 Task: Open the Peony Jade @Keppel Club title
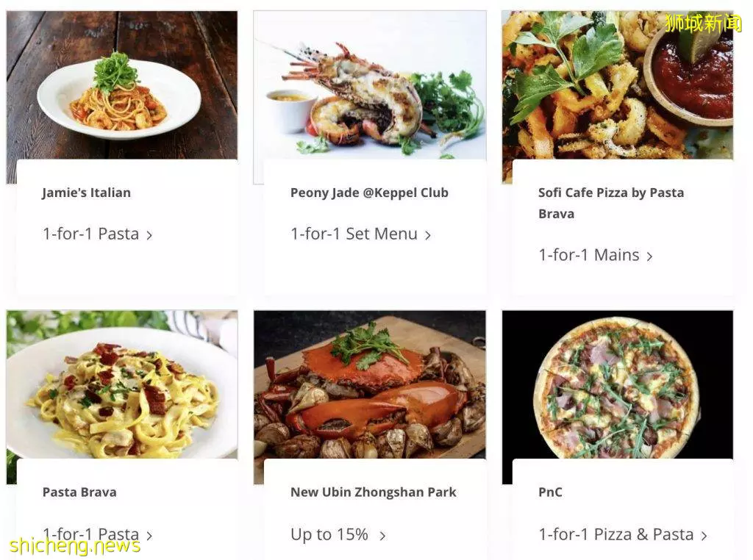[x=369, y=193]
